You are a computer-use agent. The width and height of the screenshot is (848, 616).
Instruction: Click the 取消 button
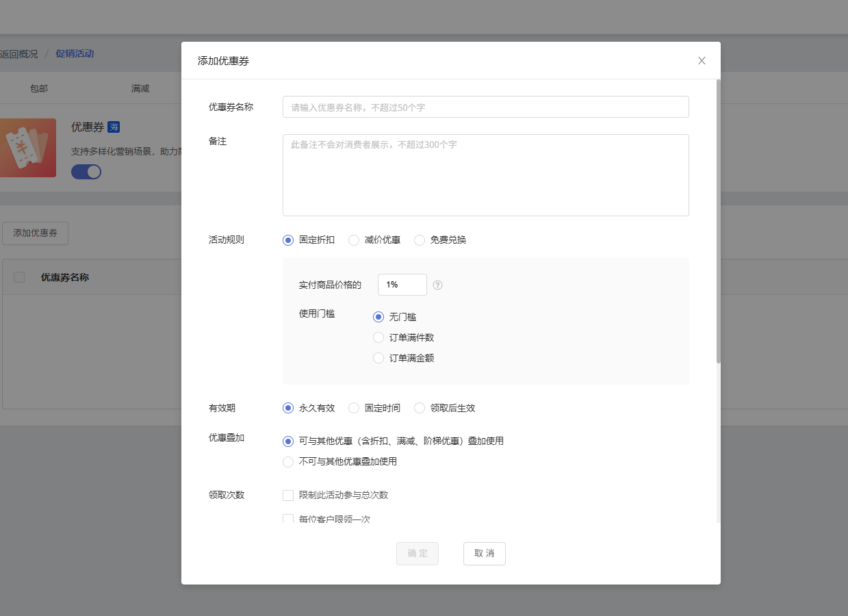coord(484,554)
